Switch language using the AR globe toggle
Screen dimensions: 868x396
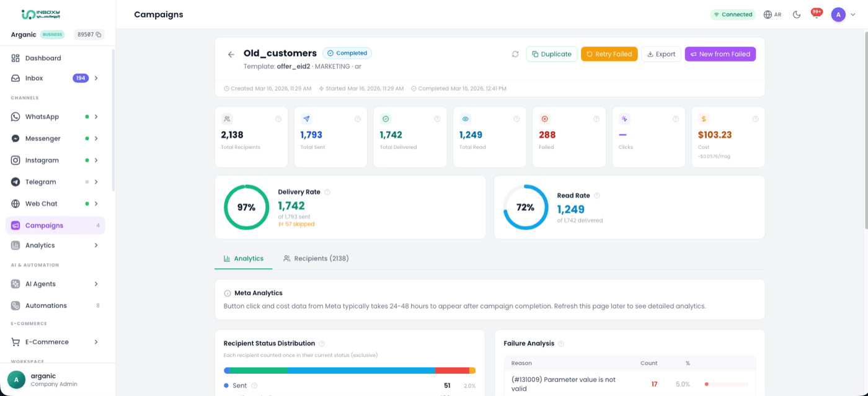click(773, 14)
